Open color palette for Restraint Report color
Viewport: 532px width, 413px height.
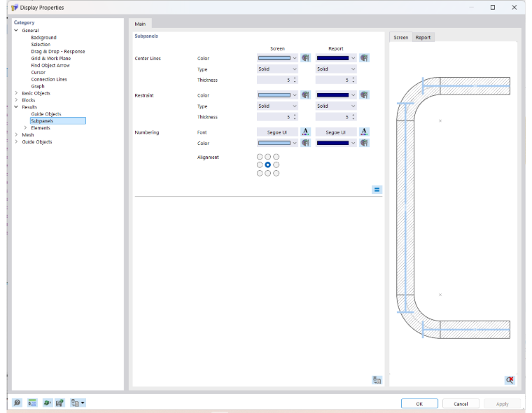click(x=364, y=95)
